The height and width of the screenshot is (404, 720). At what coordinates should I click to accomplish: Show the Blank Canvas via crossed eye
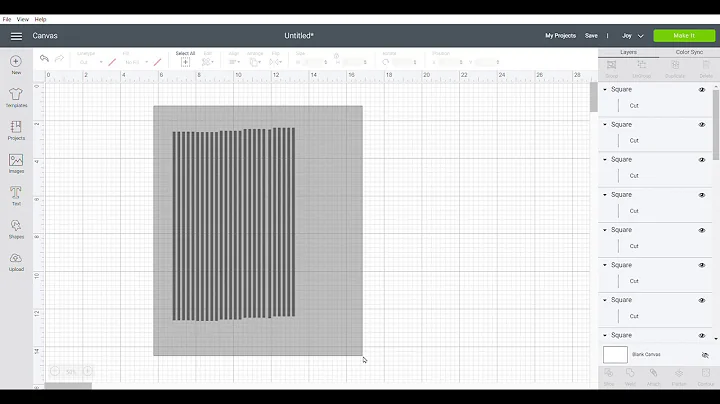pos(705,355)
